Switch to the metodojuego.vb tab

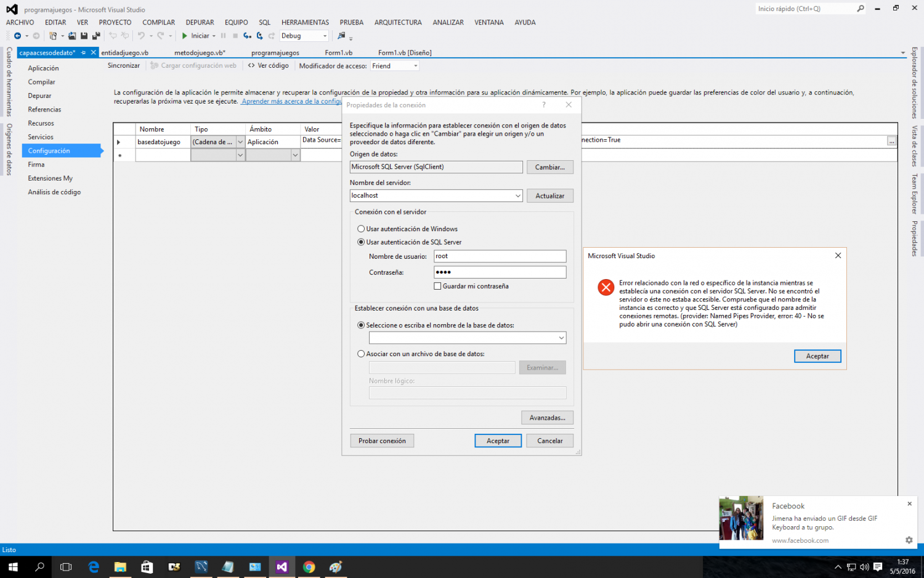pos(200,53)
